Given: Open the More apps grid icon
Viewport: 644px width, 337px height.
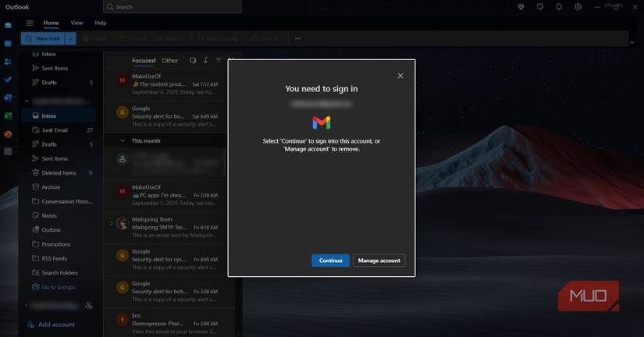Looking at the screenshot, I should [8, 151].
